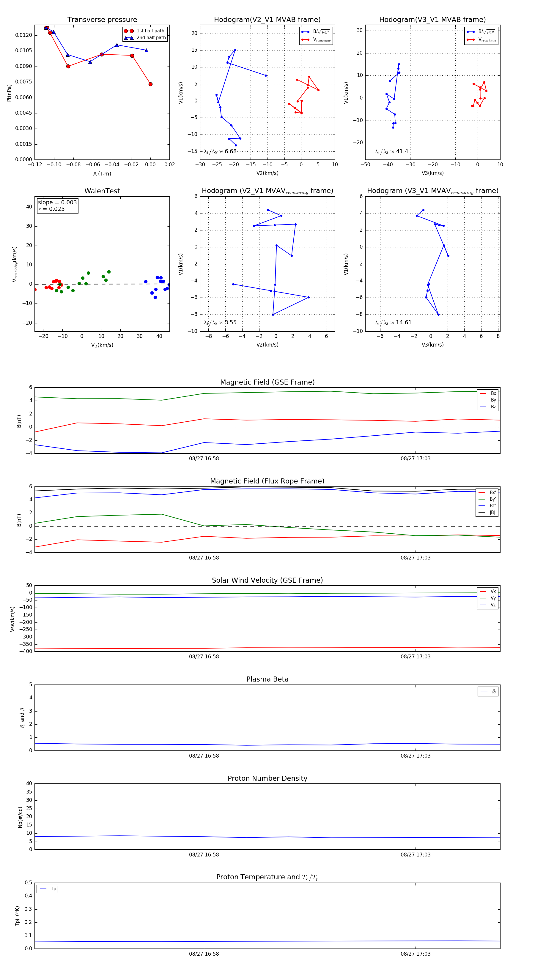The width and height of the screenshot is (535, 980).
Task: Click the '08/27 16:58' tick label under Plasma Beta plot
Action: 204,756
